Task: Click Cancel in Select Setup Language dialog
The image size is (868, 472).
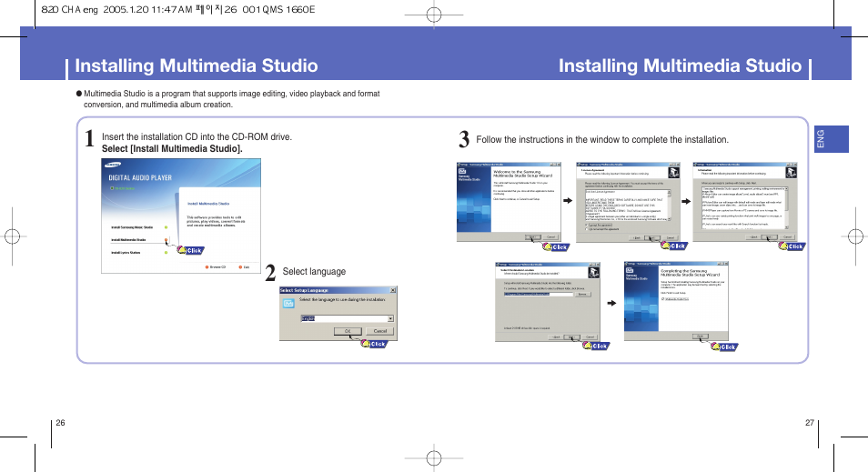Action: (x=379, y=331)
